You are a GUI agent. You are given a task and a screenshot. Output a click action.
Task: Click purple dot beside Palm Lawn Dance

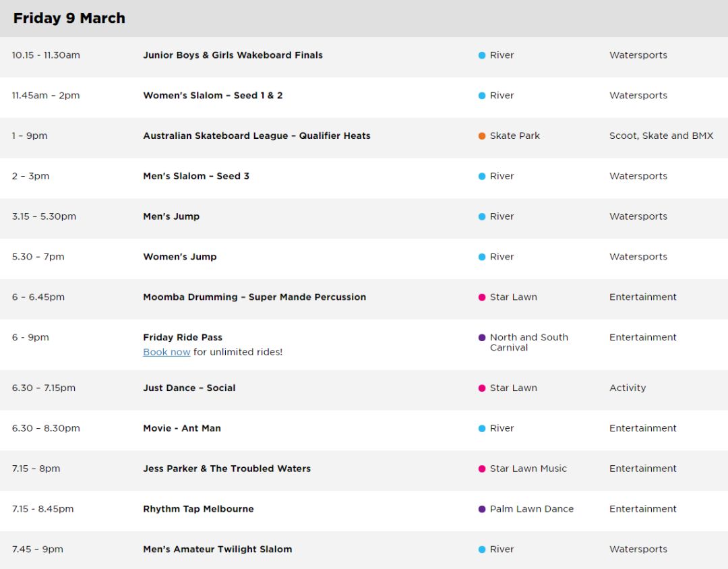[x=482, y=509]
